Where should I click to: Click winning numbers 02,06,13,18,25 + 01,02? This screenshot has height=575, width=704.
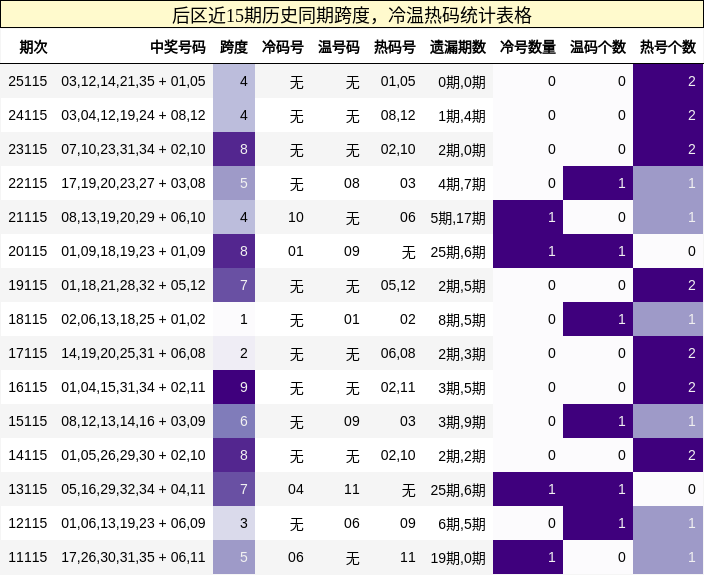click(133, 319)
